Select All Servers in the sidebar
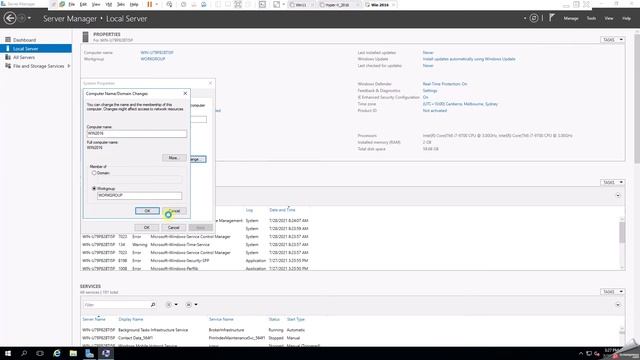The height and width of the screenshot is (360, 640). (24, 58)
